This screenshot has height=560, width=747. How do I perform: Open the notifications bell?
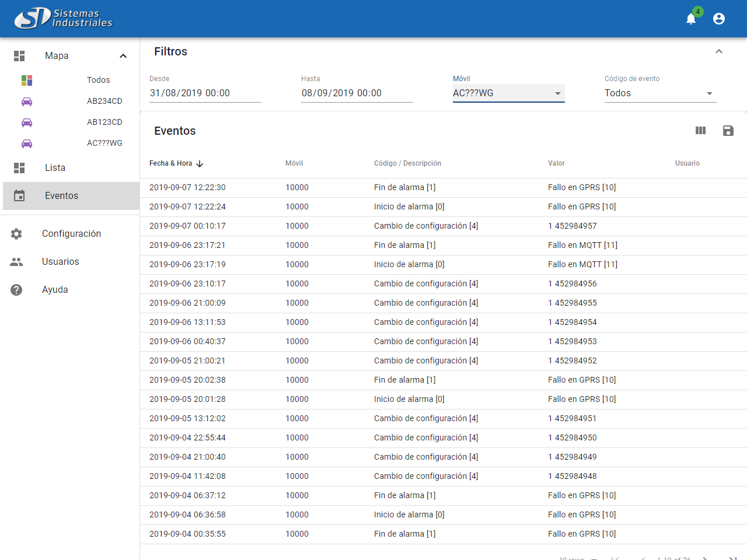point(691,19)
